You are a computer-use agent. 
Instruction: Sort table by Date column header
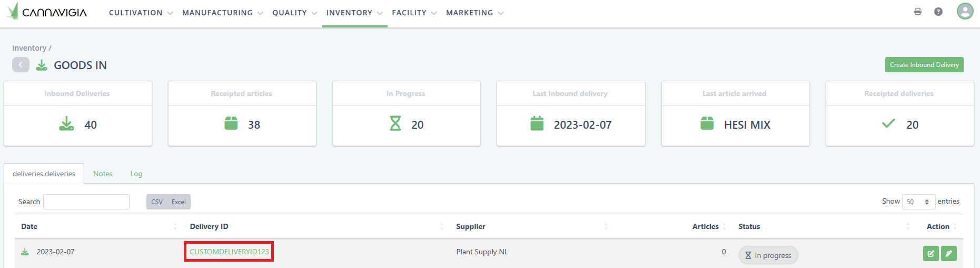coord(29,226)
